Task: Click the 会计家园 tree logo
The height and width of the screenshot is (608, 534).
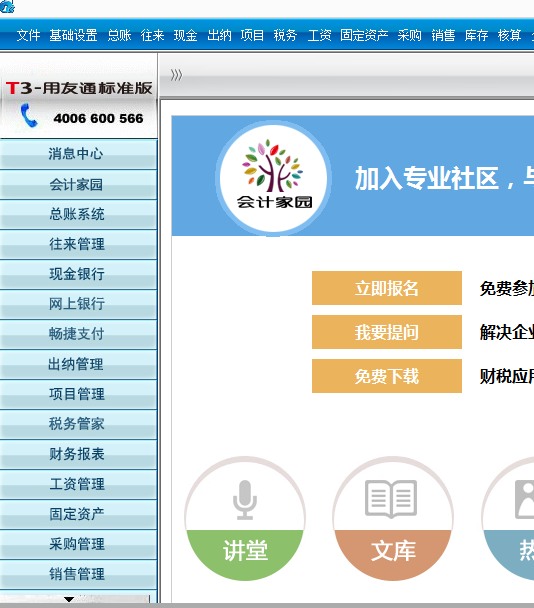Action: [273, 178]
